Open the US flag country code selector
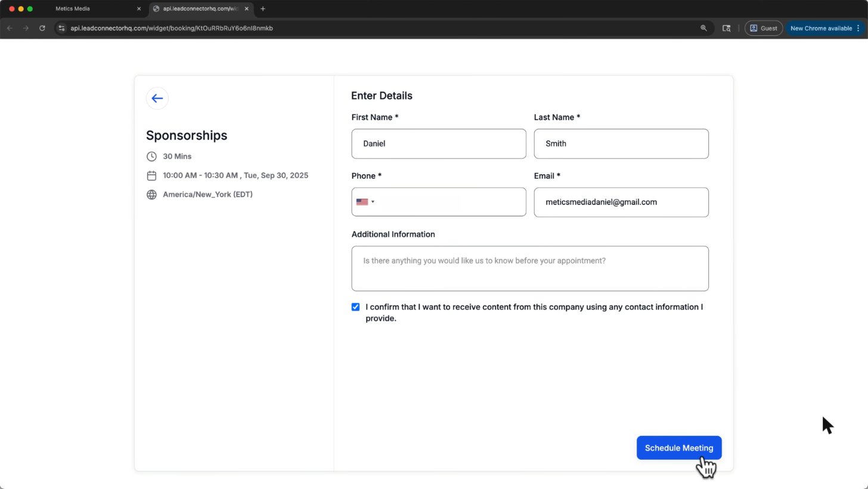This screenshot has width=868, height=489. click(x=365, y=202)
